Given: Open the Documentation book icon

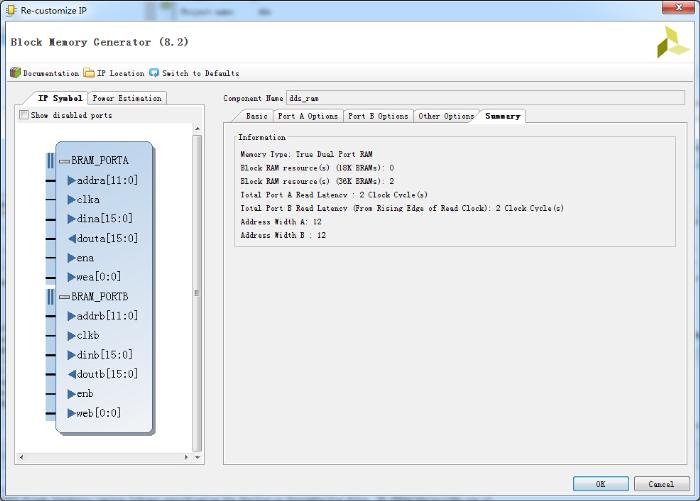Looking at the screenshot, I should pyautogui.click(x=15, y=73).
